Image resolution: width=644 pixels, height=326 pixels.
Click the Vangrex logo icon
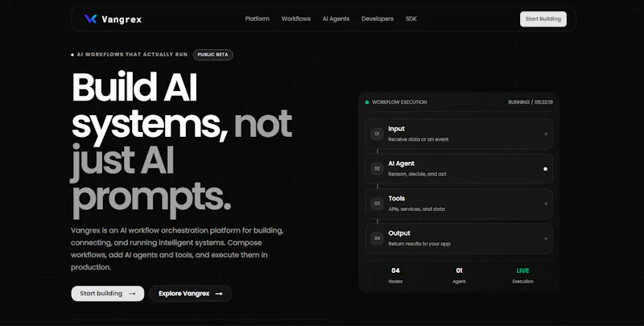(90, 19)
